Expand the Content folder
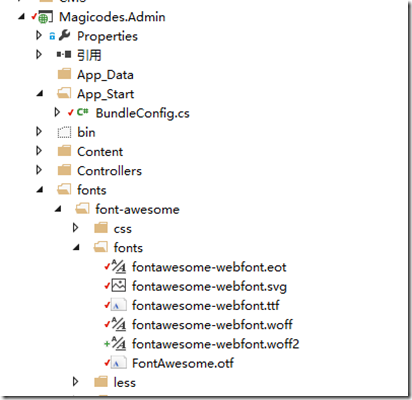Image resolution: width=412 pixels, height=400 pixels. [39, 151]
